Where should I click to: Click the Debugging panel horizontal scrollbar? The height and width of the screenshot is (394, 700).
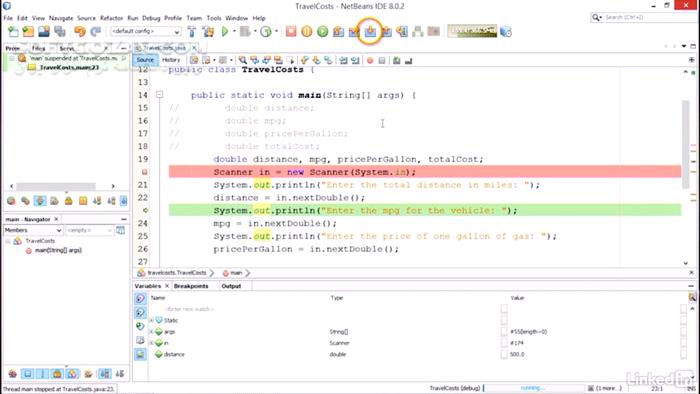pyautogui.click(x=55, y=186)
